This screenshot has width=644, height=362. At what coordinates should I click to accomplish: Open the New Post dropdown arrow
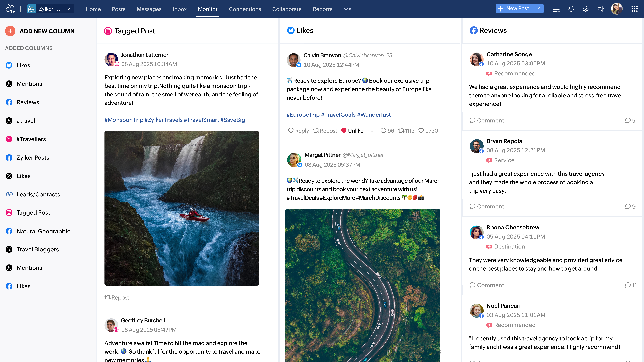click(x=538, y=8)
